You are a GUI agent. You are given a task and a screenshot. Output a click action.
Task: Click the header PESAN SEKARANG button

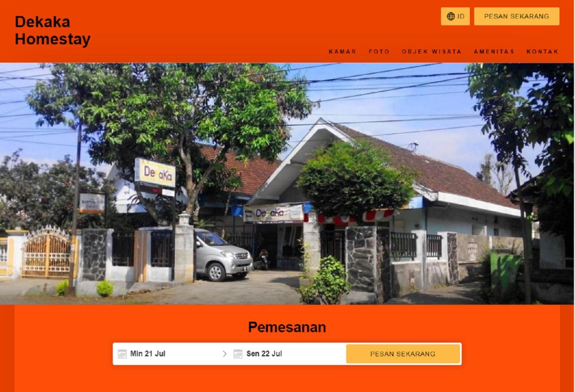point(517,16)
